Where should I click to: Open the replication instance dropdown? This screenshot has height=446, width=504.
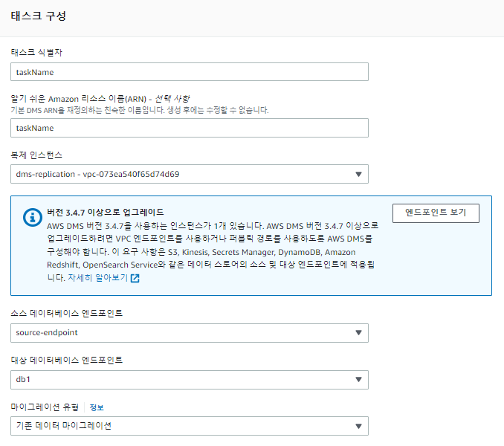190,174
